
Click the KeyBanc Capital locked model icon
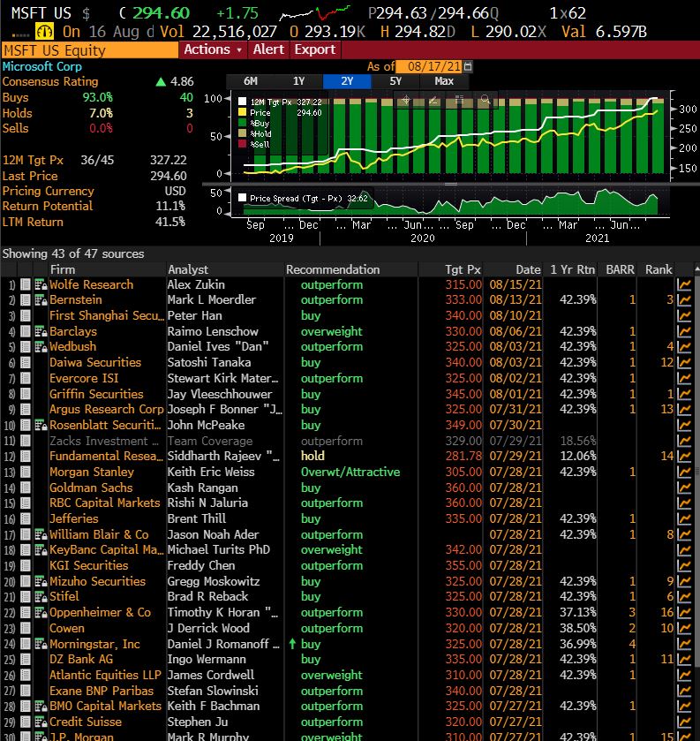click(x=41, y=550)
